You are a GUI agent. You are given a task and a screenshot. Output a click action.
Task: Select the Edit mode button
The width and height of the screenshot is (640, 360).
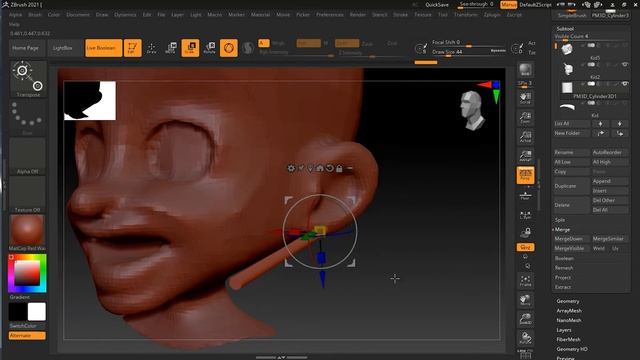[x=133, y=48]
